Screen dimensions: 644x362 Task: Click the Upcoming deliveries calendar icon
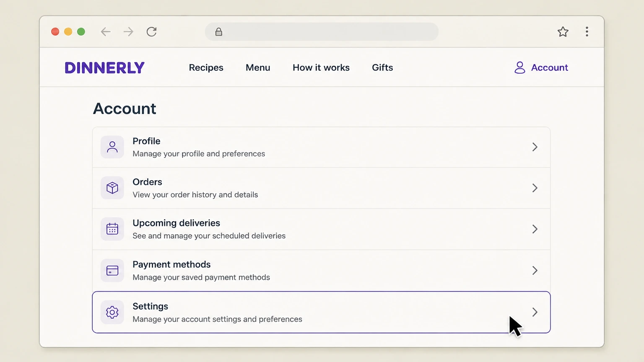112,229
